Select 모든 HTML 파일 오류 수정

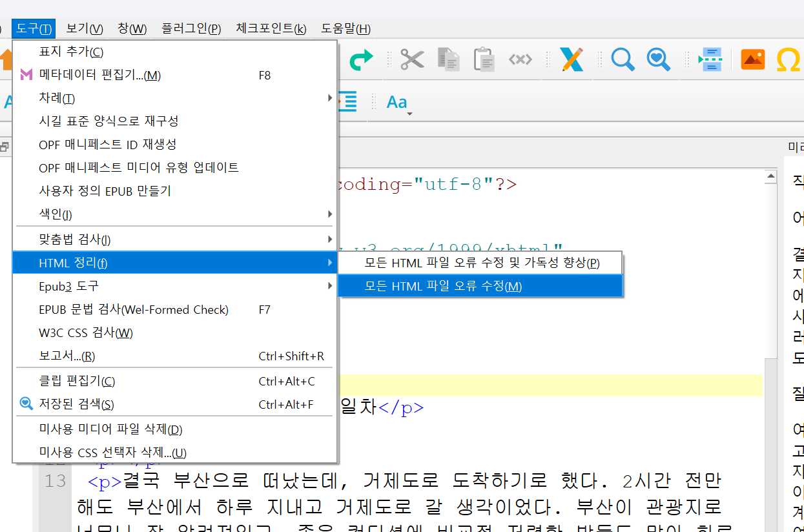[481, 285]
